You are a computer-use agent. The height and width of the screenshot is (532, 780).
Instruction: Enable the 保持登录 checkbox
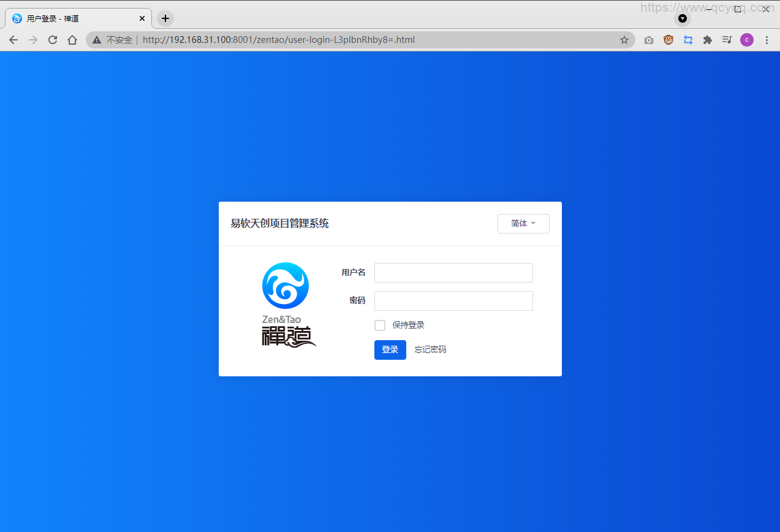(379, 325)
